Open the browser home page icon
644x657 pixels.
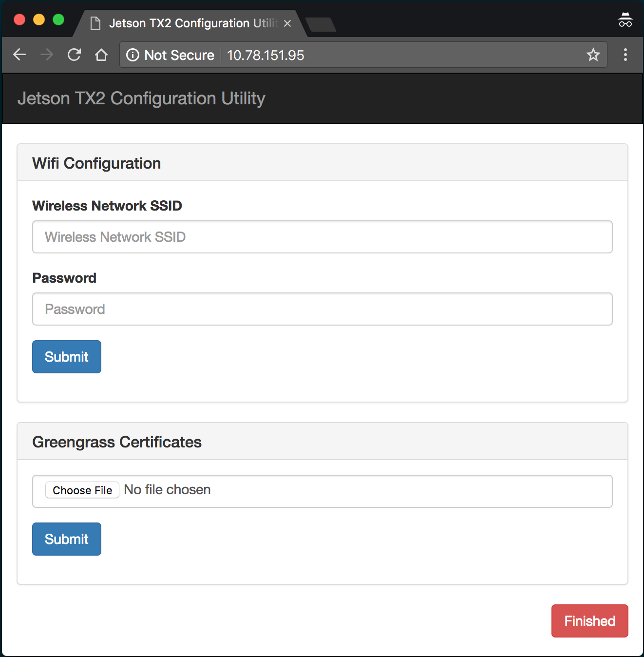pyautogui.click(x=101, y=55)
